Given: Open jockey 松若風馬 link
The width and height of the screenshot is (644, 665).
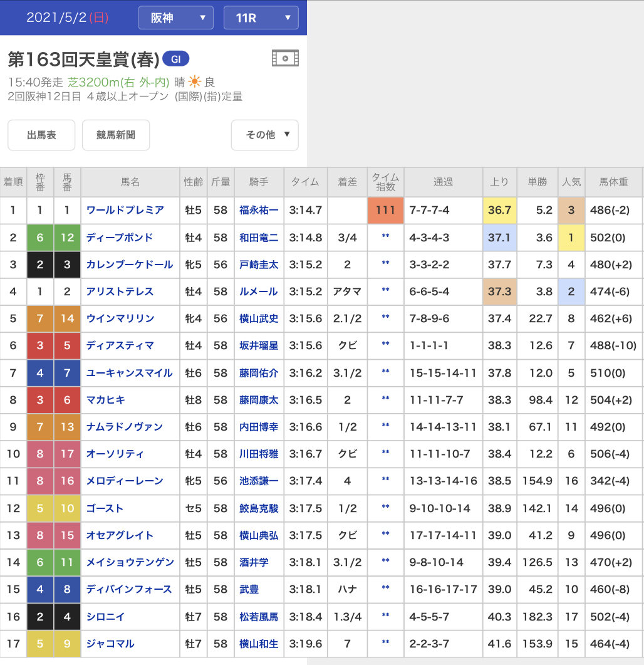Looking at the screenshot, I should (x=259, y=617).
